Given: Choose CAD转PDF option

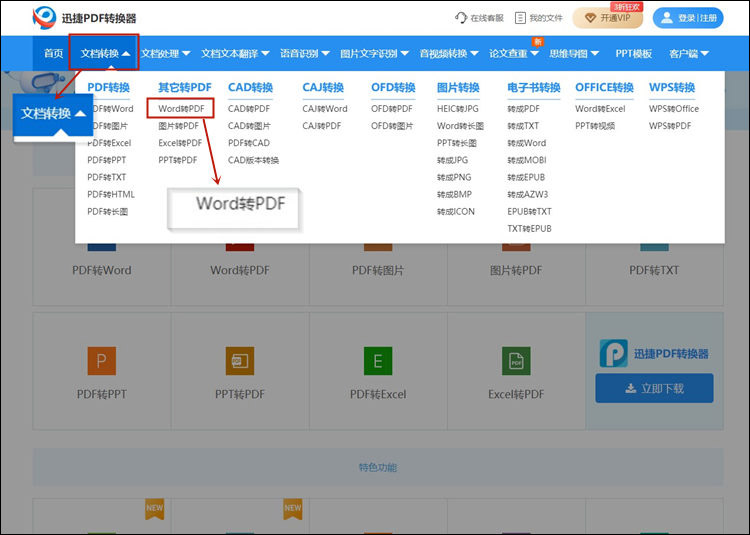Looking at the screenshot, I should pos(249,109).
